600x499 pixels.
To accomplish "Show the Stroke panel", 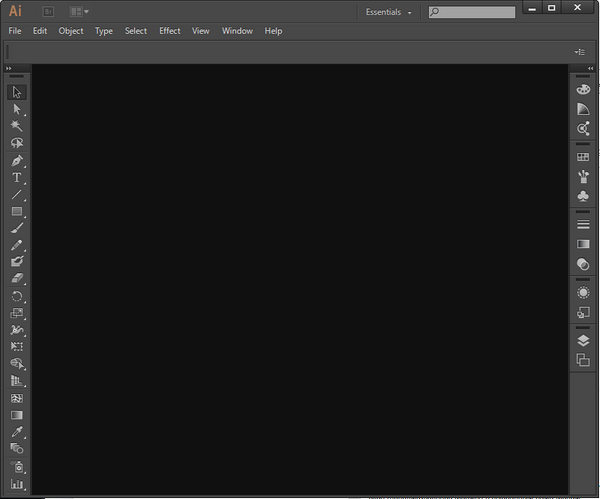I will (583, 225).
